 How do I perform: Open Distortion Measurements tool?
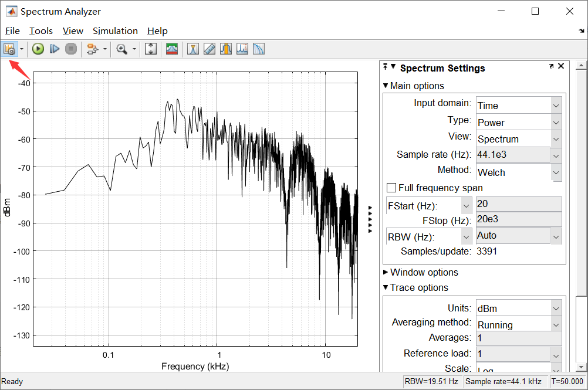[242, 49]
